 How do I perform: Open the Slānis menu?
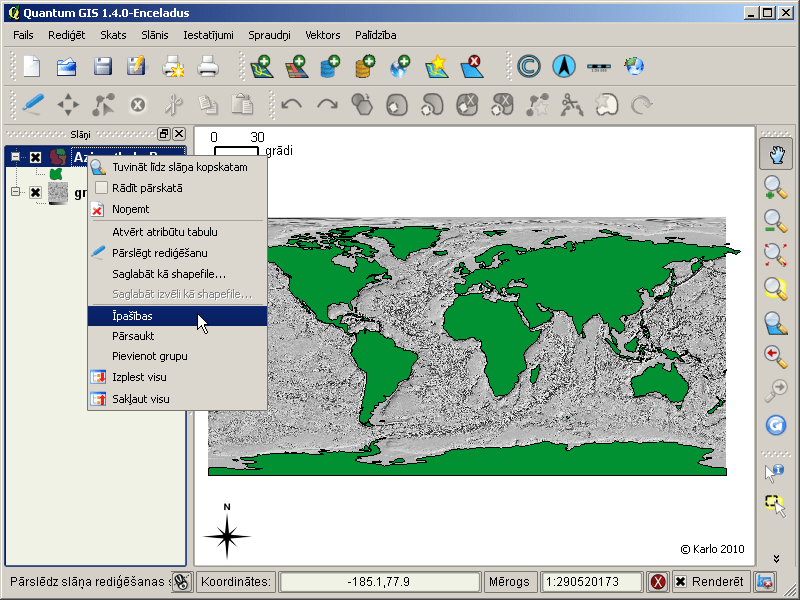(155, 35)
